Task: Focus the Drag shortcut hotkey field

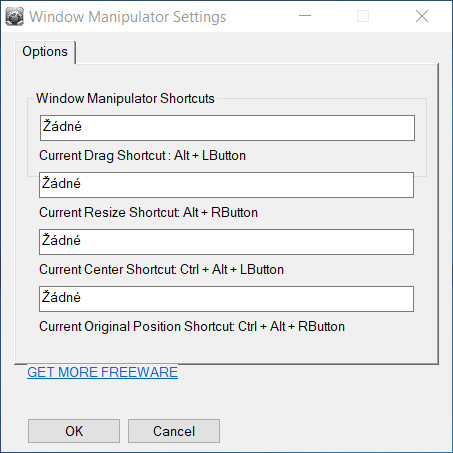Action: click(227, 128)
